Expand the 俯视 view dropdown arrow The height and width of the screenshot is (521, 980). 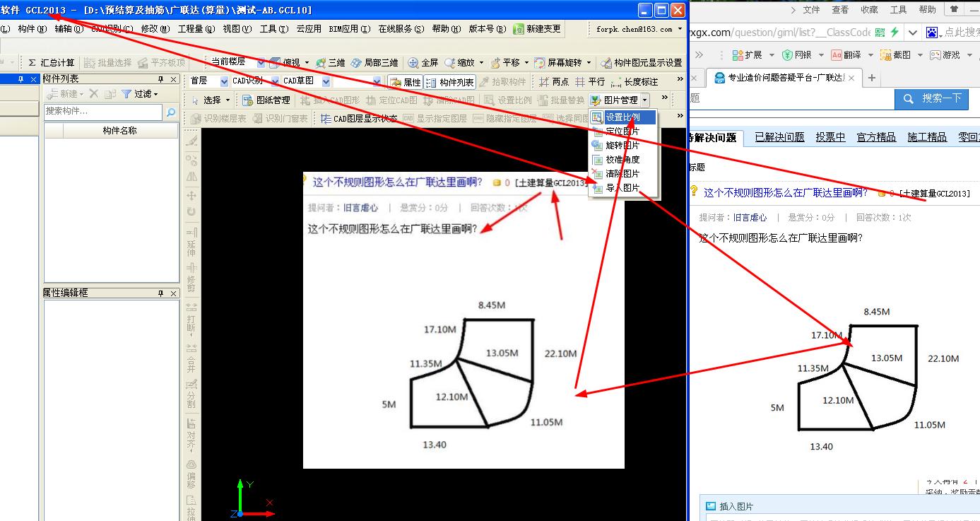307,63
